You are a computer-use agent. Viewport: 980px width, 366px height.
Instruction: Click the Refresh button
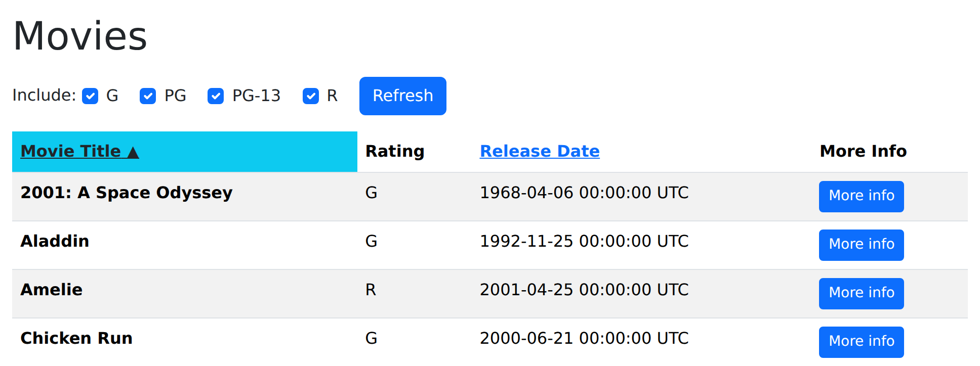403,96
